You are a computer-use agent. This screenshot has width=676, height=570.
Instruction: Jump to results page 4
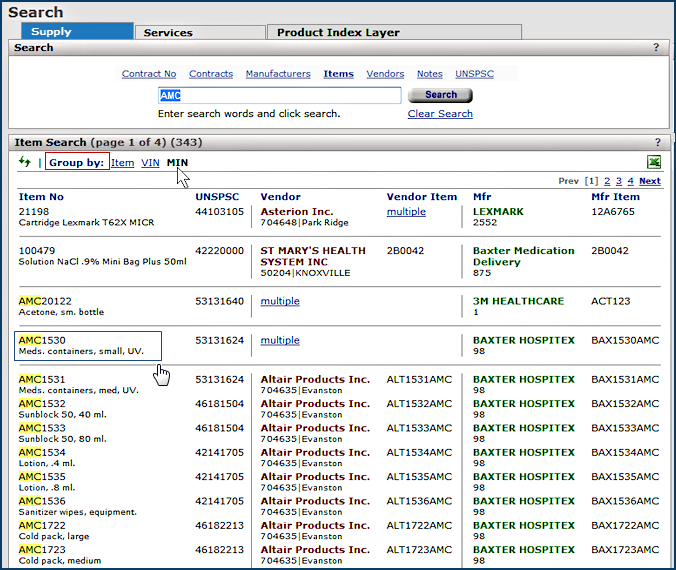pos(630,181)
